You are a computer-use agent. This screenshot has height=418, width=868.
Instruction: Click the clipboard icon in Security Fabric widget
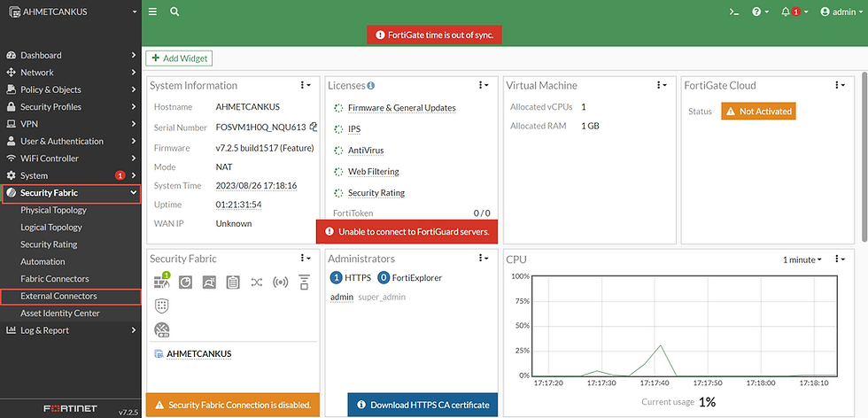pos(233,283)
